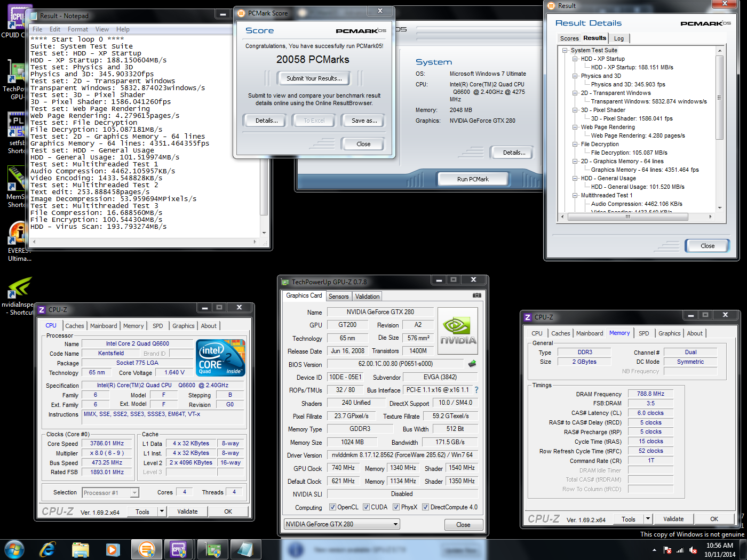Click Save as... in the PCMark Score dialog

pos(364,121)
